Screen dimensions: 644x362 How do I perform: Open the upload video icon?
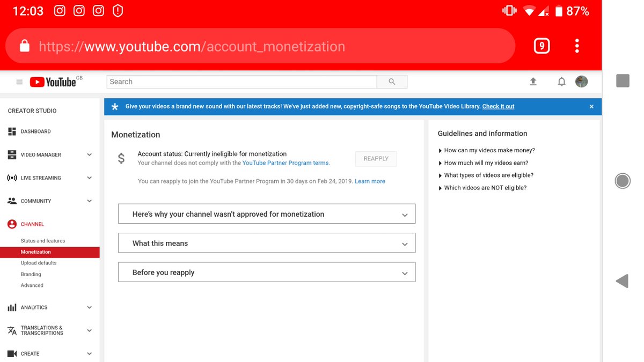[533, 82]
